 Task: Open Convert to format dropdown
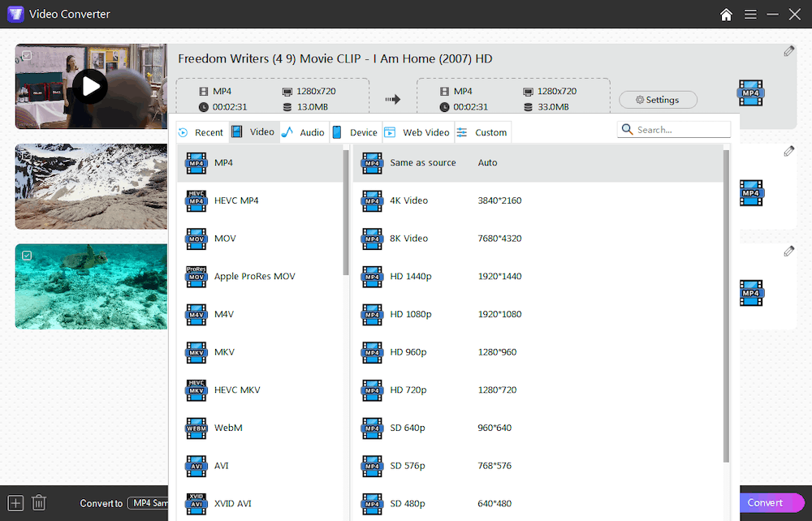click(149, 503)
